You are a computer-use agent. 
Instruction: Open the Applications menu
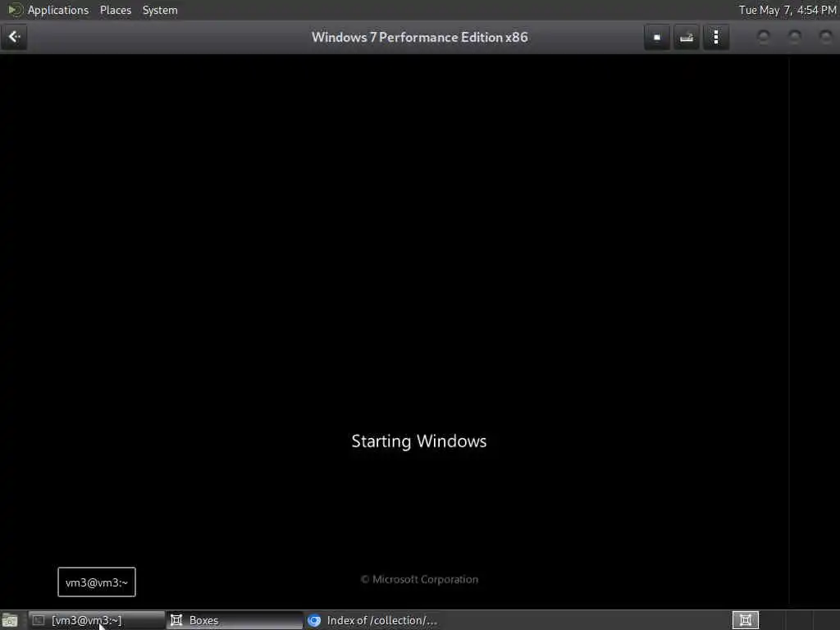pyautogui.click(x=58, y=10)
